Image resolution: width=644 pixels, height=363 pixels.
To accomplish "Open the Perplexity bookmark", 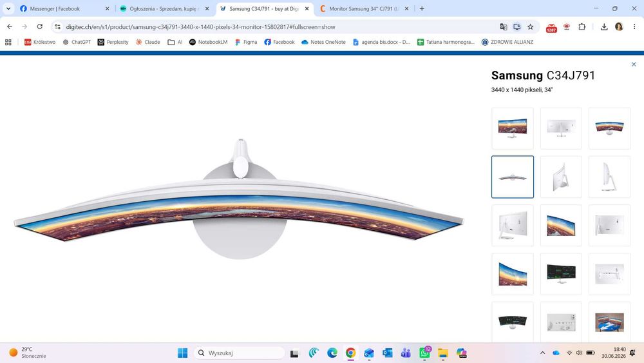I will point(113,42).
